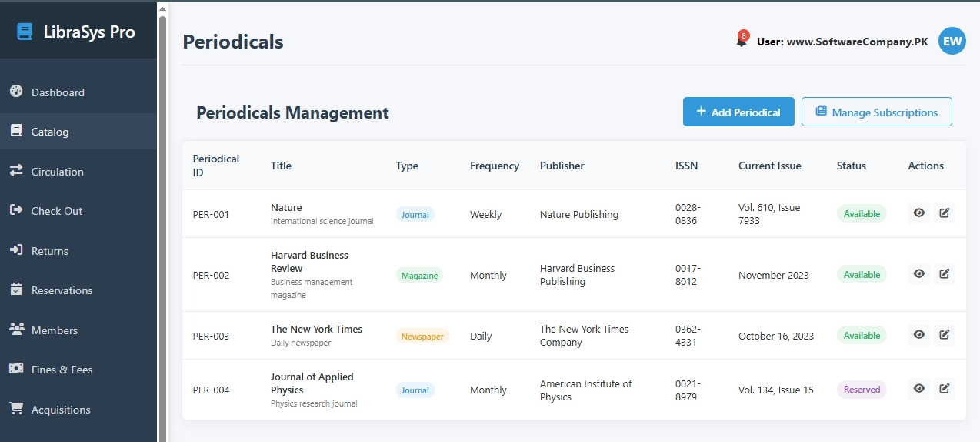Image resolution: width=980 pixels, height=442 pixels.
Task: Click the Magazine type badge
Action: [419, 275]
